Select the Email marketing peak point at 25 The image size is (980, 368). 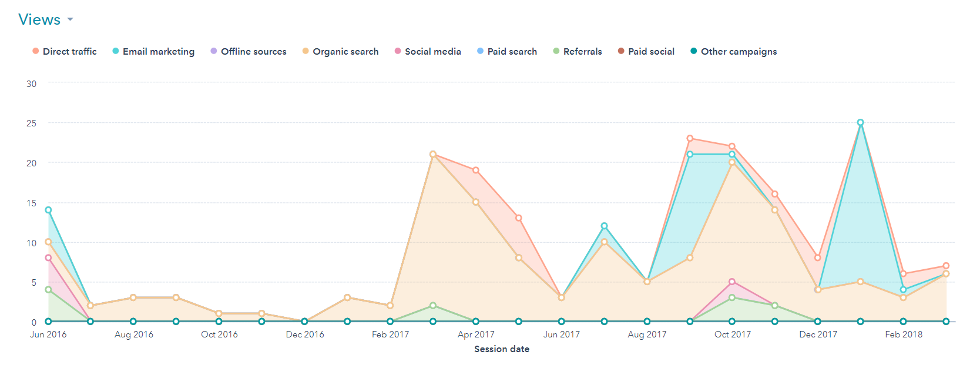860,123
